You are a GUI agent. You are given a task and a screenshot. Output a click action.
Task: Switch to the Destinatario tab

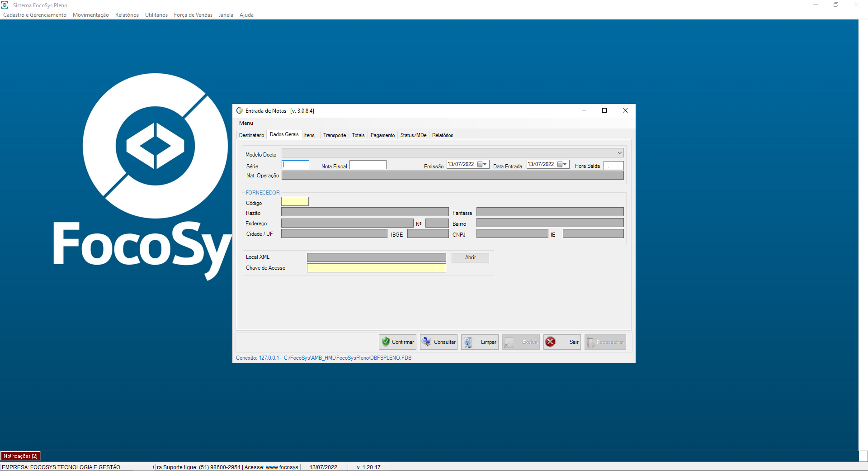251,135
